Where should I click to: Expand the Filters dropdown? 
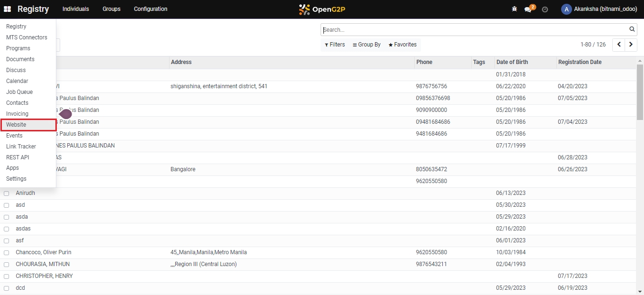[x=335, y=45]
